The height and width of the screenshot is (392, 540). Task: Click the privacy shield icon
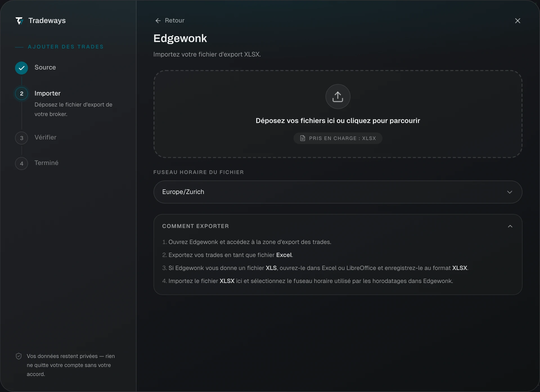pyautogui.click(x=19, y=356)
